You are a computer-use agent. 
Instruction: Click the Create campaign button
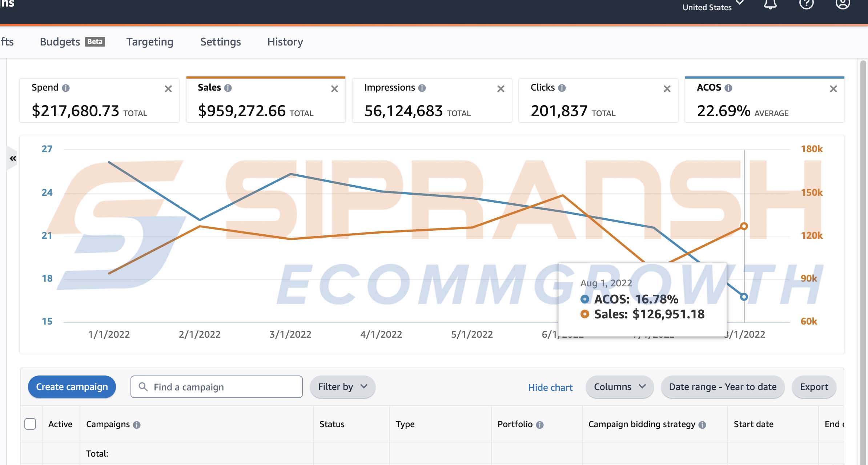click(72, 387)
